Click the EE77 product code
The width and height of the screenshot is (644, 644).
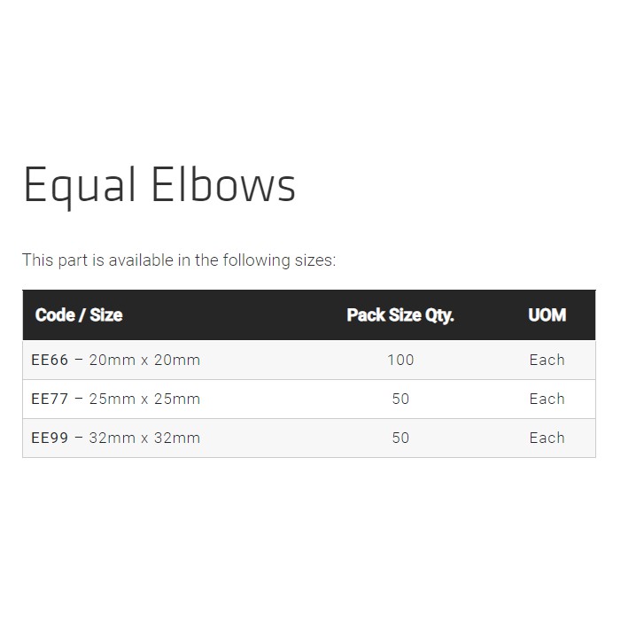coord(50,400)
